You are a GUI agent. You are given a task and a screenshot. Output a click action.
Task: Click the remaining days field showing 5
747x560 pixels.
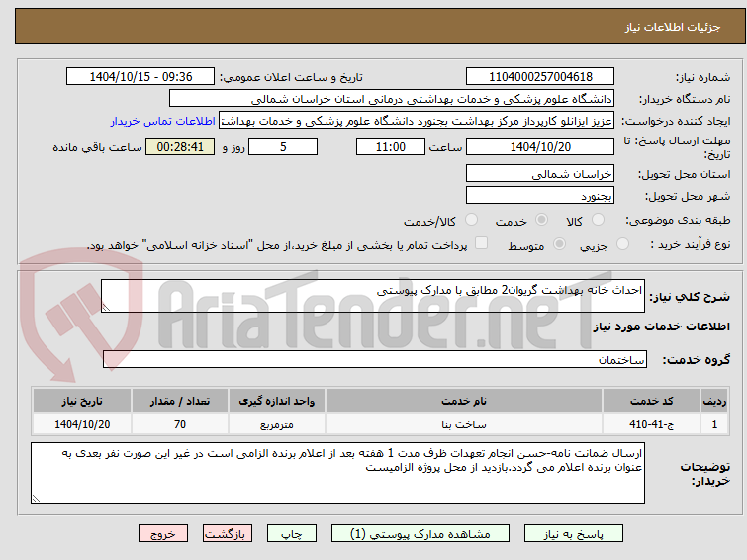[x=283, y=146]
